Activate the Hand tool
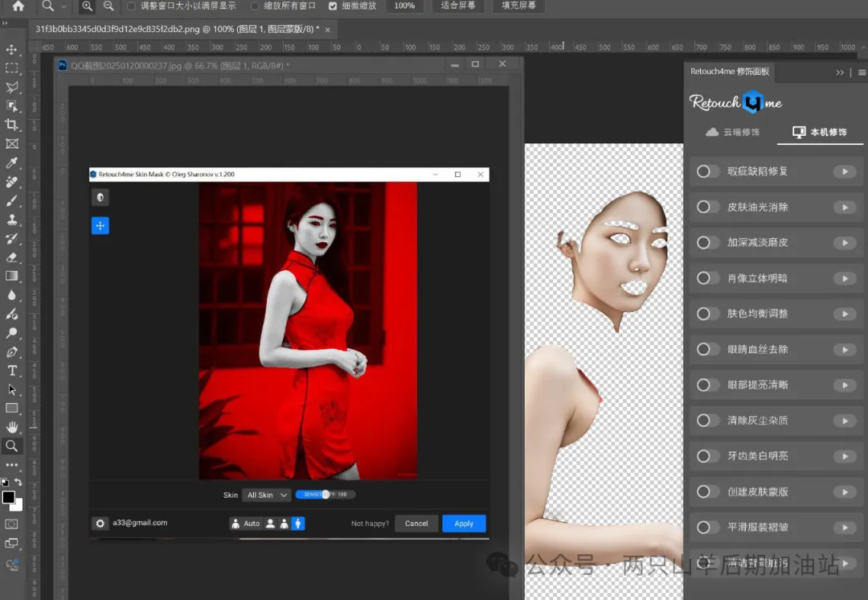Image resolution: width=868 pixels, height=600 pixels. (12, 427)
